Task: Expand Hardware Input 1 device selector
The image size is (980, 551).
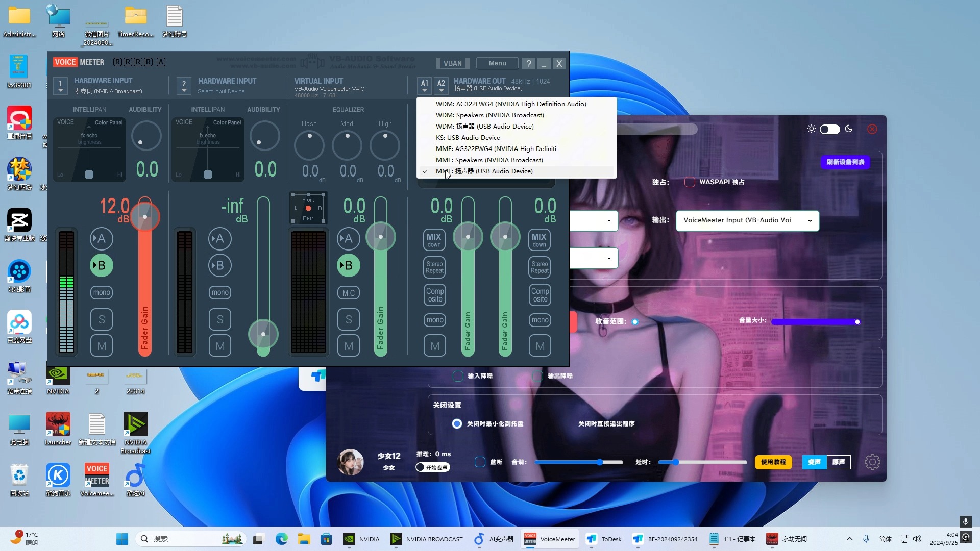Action: click(61, 86)
